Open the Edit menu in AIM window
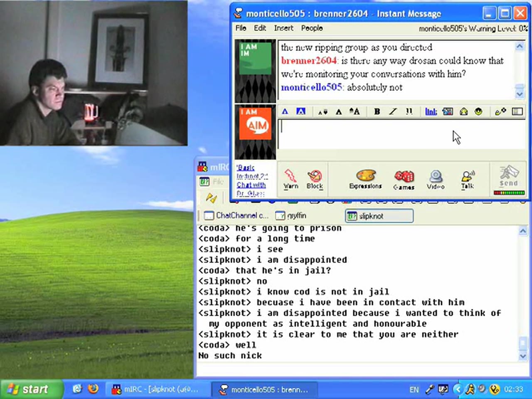The image size is (532, 399). 260,28
